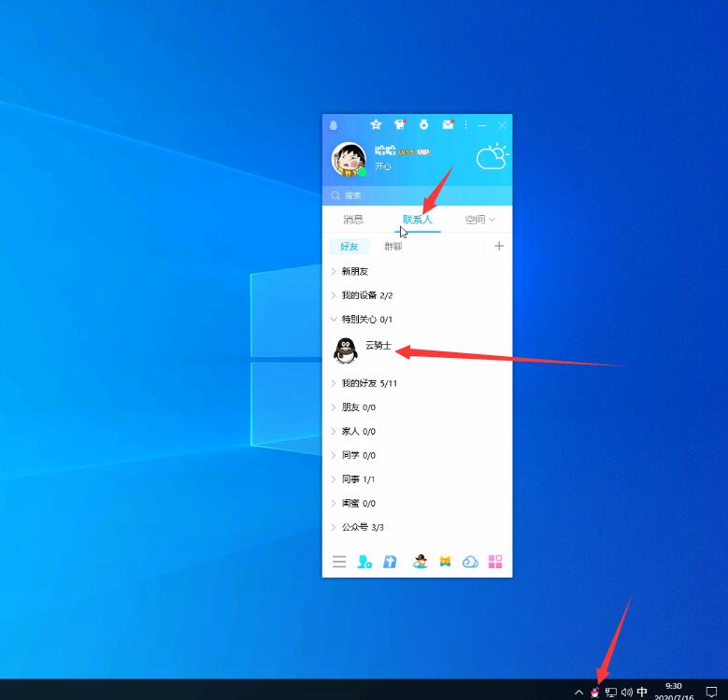Click the QQ tray icon in taskbar

point(594,693)
